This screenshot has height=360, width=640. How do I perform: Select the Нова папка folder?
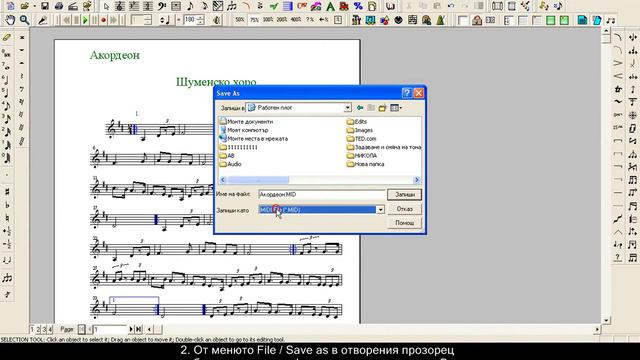coord(365,164)
